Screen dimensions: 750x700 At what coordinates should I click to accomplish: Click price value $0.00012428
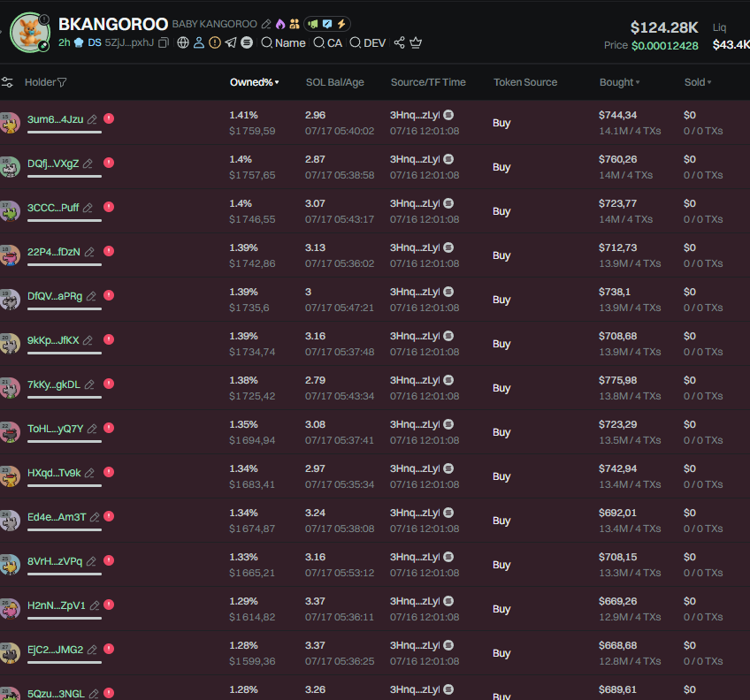click(665, 45)
